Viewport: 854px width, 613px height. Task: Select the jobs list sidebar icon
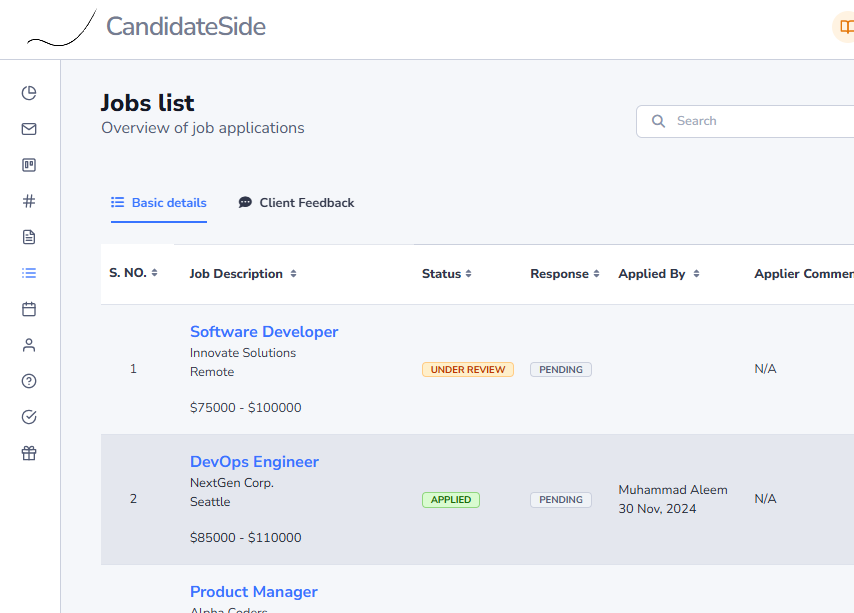point(29,273)
